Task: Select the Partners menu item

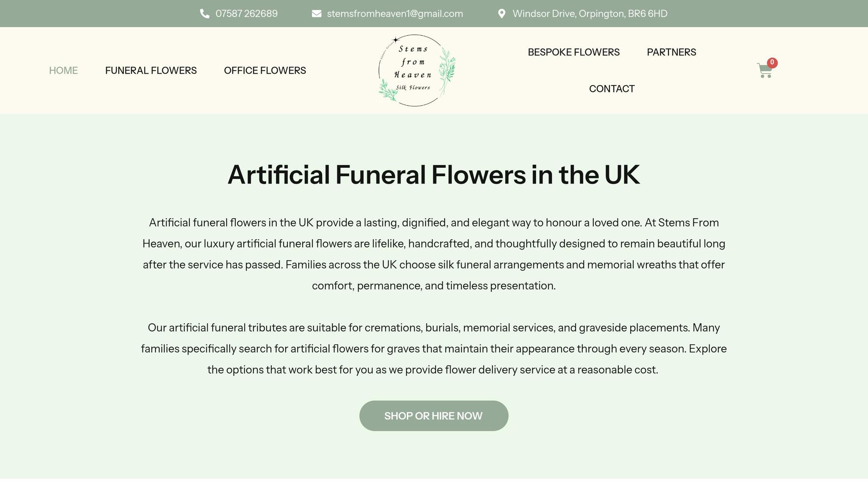Action: point(671,52)
